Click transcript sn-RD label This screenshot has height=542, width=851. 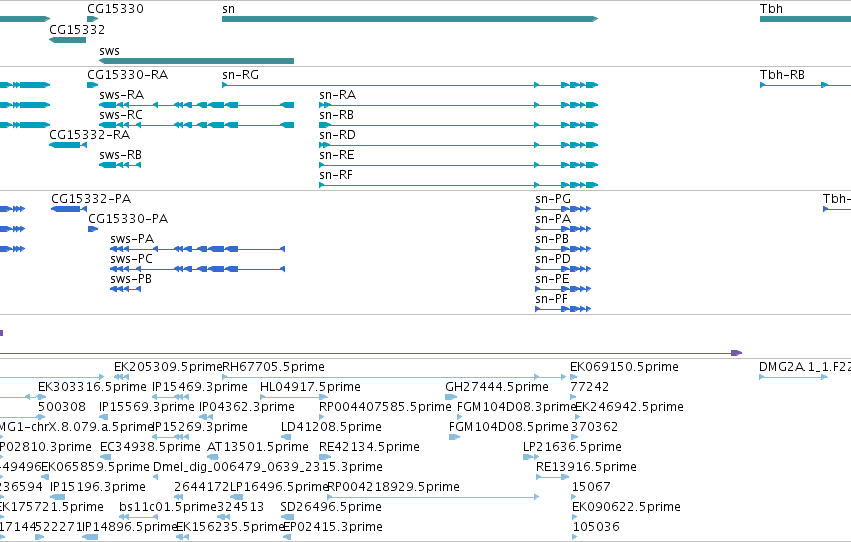(338, 135)
